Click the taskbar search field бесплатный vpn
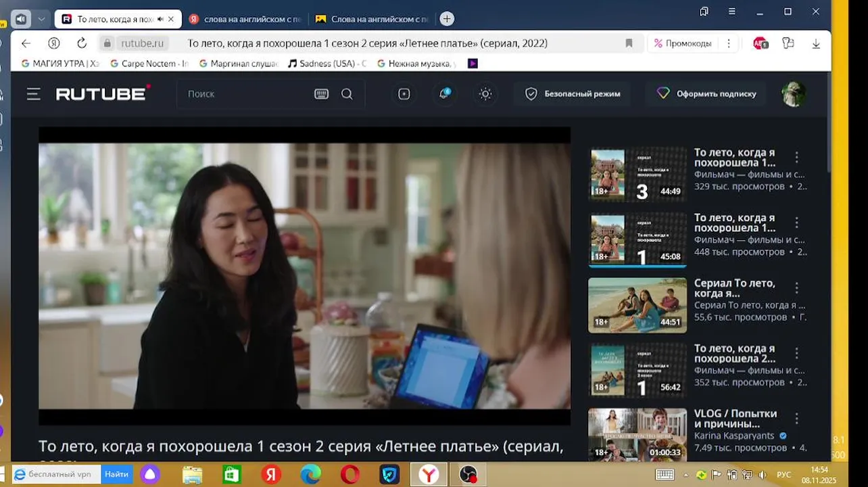 [57, 474]
